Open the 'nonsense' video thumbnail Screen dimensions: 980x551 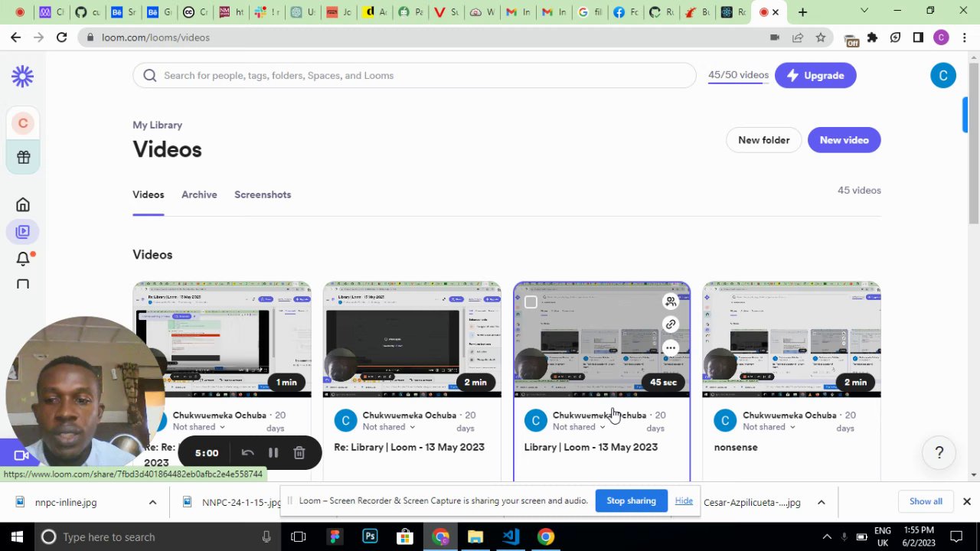pos(792,340)
